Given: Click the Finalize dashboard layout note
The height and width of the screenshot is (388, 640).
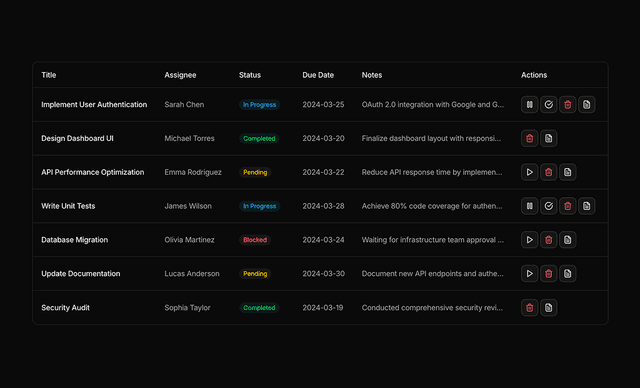Looking at the screenshot, I should click(x=431, y=138).
